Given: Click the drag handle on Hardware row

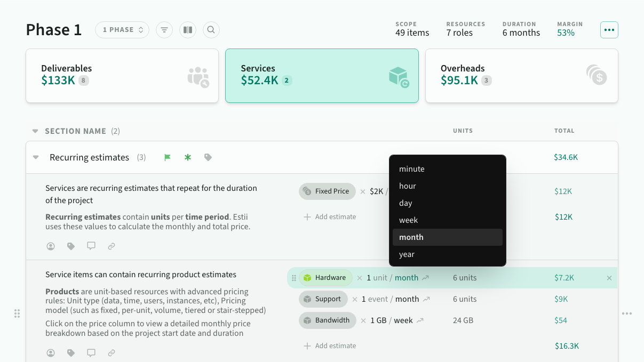Looking at the screenshot, I should pyautogui.click(x=293, y=278).
